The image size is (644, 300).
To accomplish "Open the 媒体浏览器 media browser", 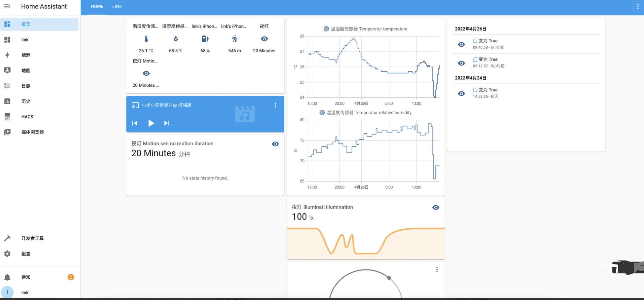I will click(x=39, y=132).
